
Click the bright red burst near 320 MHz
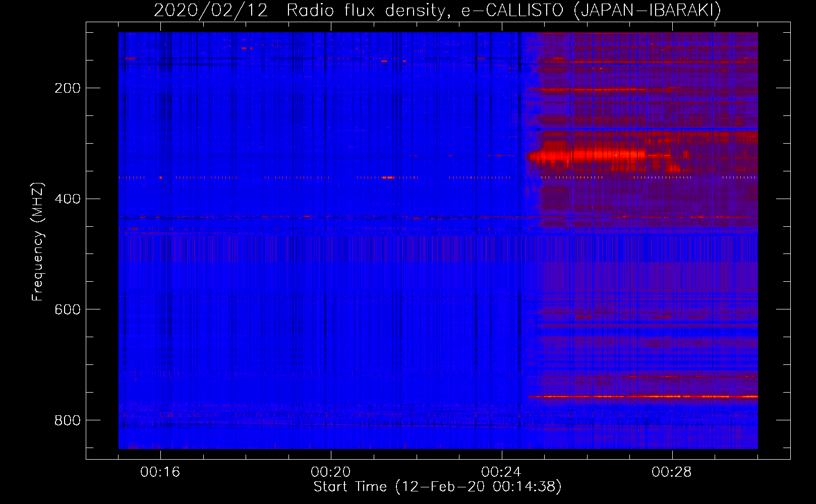coord(587,156)
